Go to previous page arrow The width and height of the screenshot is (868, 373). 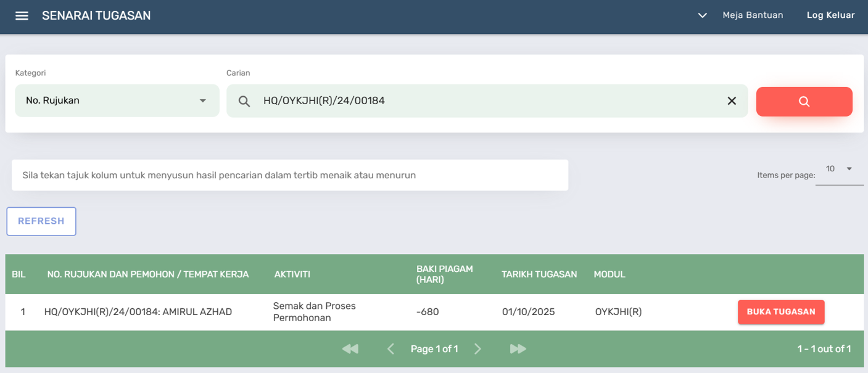coord(391,349)
